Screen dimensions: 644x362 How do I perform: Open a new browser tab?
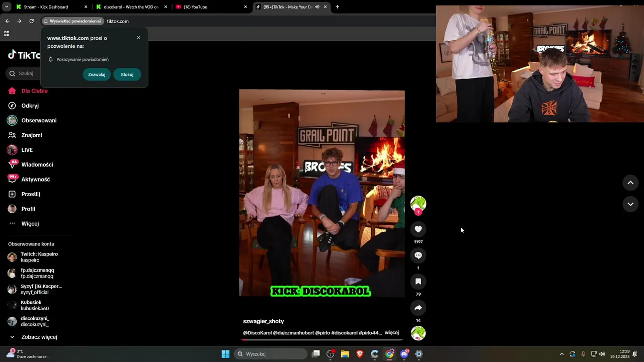point(337,7)
